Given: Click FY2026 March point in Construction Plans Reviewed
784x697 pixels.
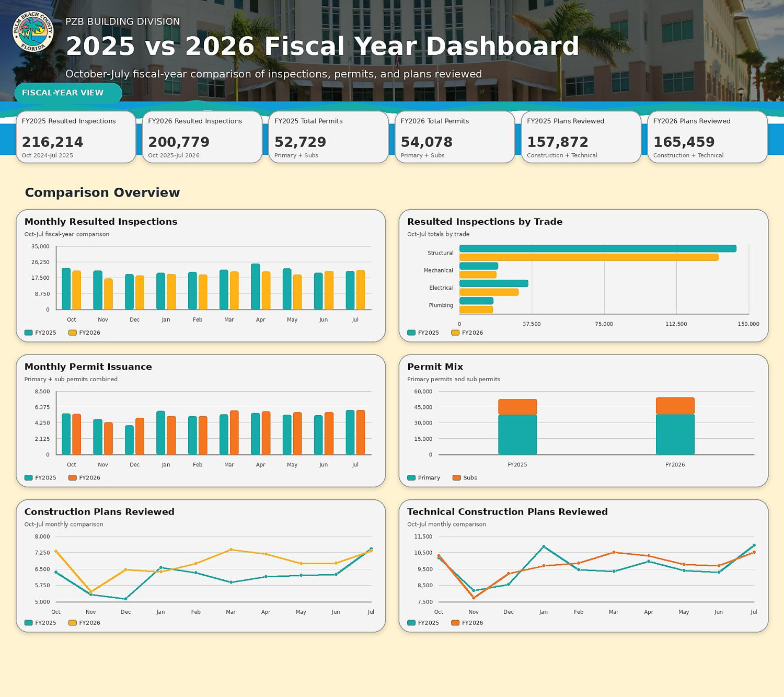Looking at the screenshot, I should pos(231,550).
